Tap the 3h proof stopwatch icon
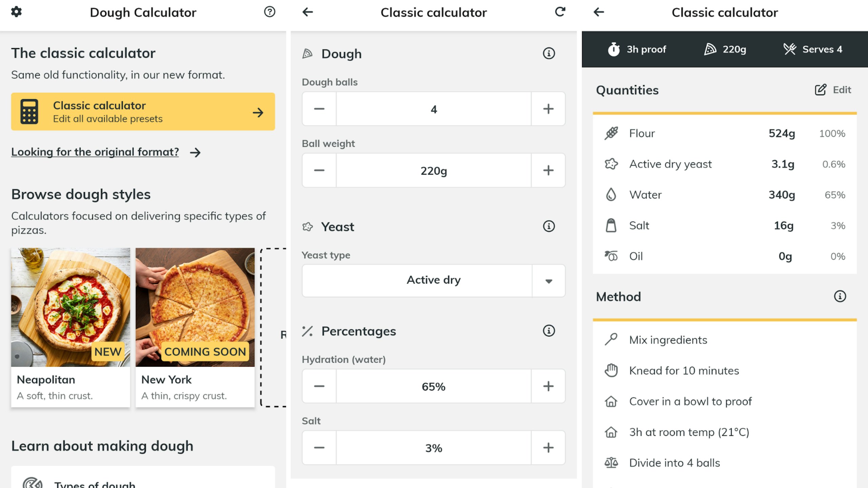 tap(614, 49)
